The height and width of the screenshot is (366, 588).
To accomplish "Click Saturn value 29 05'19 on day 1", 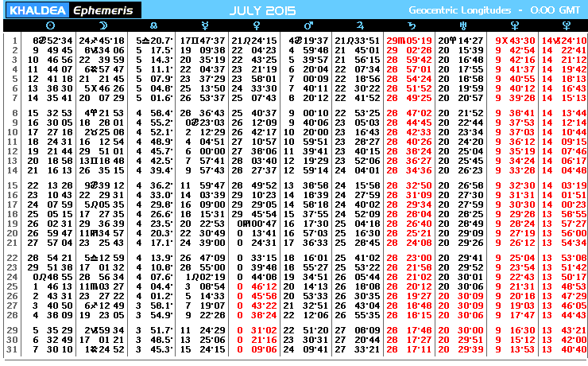I will point(408,41).
